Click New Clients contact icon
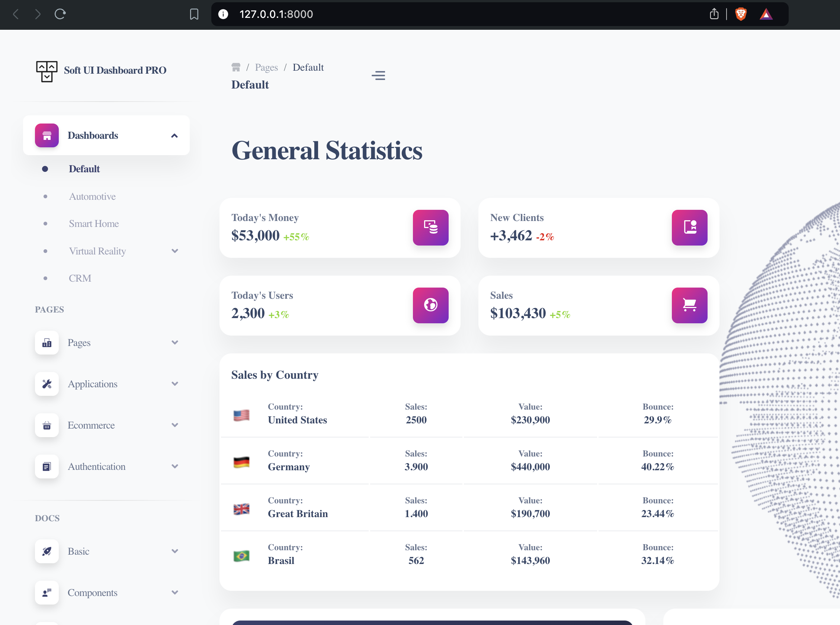Screen dimensions: 840x625 click(x=689, y=228)
